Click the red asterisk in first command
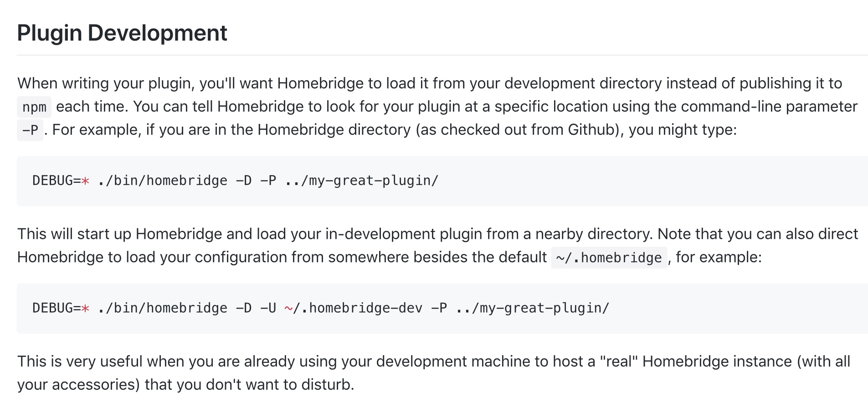This screenshot has height=408, width=868. [85, 181]
